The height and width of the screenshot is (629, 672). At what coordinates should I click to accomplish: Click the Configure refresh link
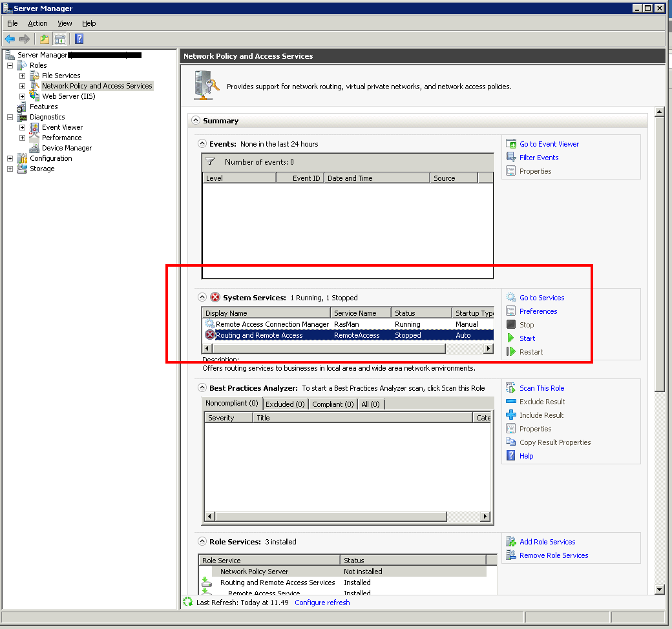click(x=322, y=603)
